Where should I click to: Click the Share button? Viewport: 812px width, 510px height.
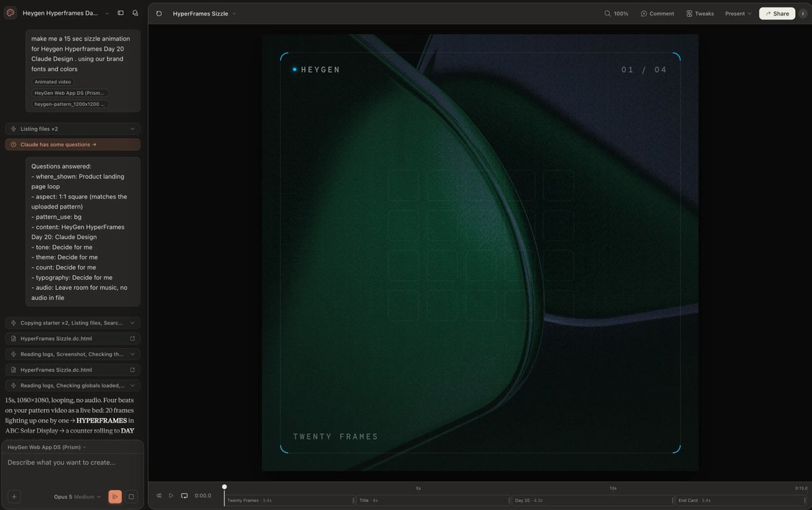(777, 14)
